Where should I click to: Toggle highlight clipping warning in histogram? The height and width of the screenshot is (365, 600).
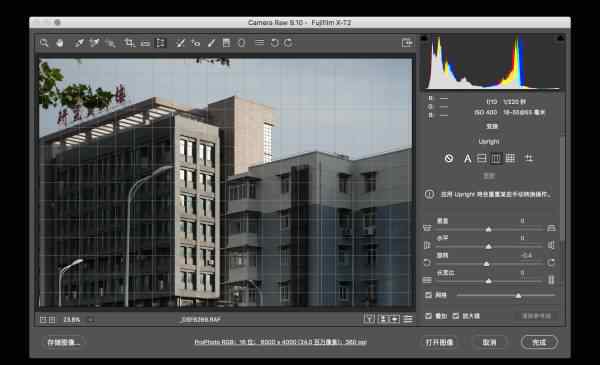(560, 38)
